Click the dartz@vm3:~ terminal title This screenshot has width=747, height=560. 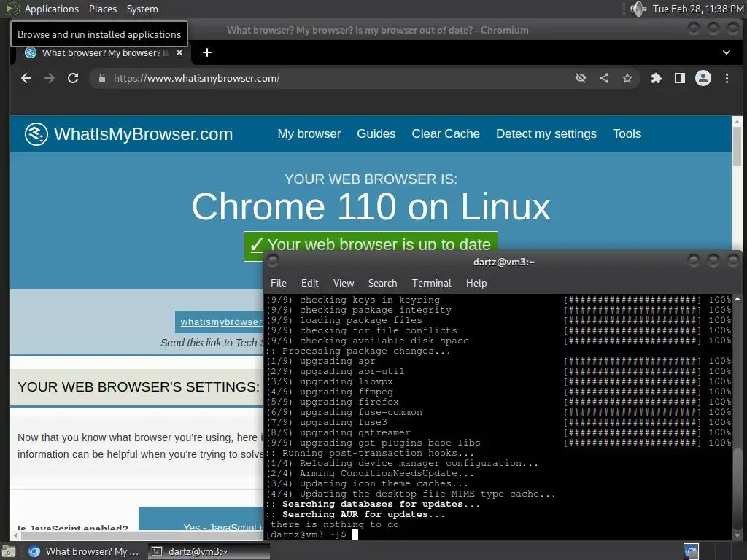coord(503,262)
